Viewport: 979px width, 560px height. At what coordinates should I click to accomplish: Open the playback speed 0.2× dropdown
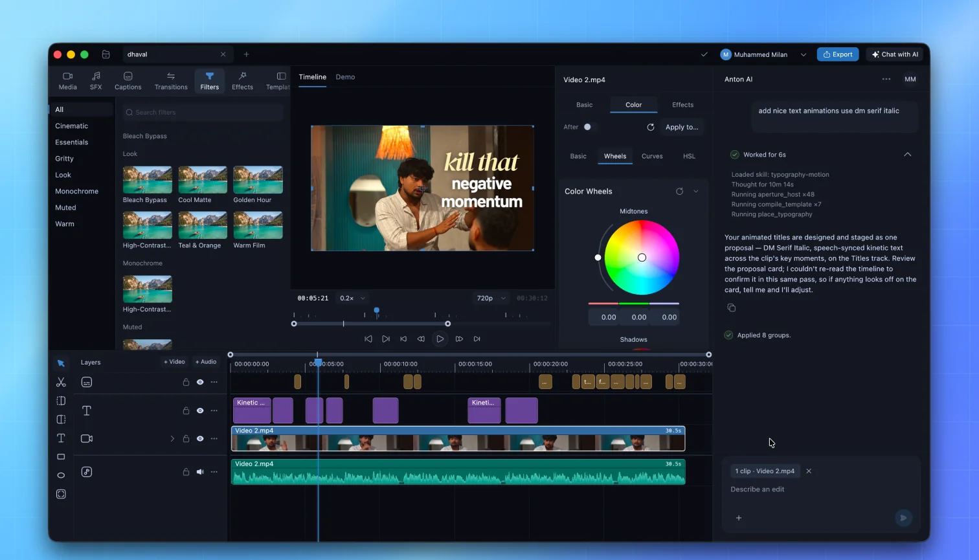(x=353, y=298)
